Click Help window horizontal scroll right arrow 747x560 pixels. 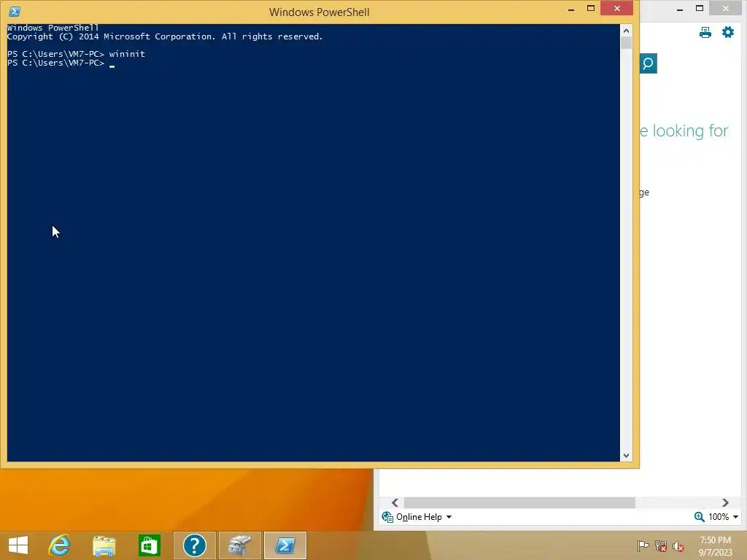coord(725,502)
